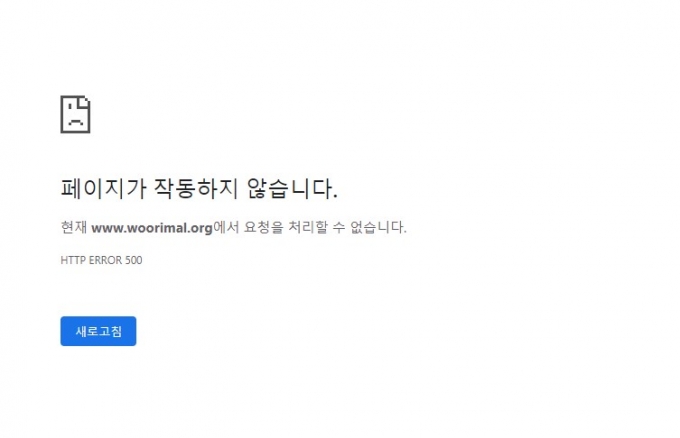Screen dimensions: 680x438
Task: Click the word 현재 before the domain
Action: [x=74, y=227]
